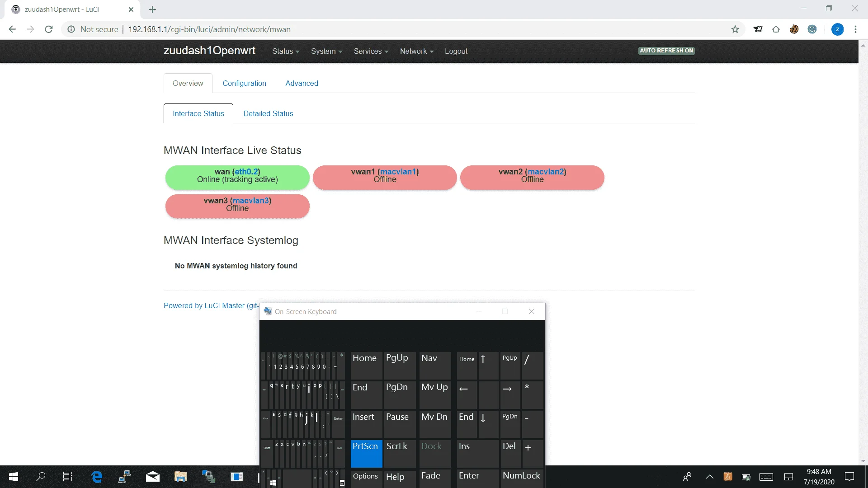Expand the Status dropdown menu
The height and width of the screenshot is (488, 868).
click(286, 52)
